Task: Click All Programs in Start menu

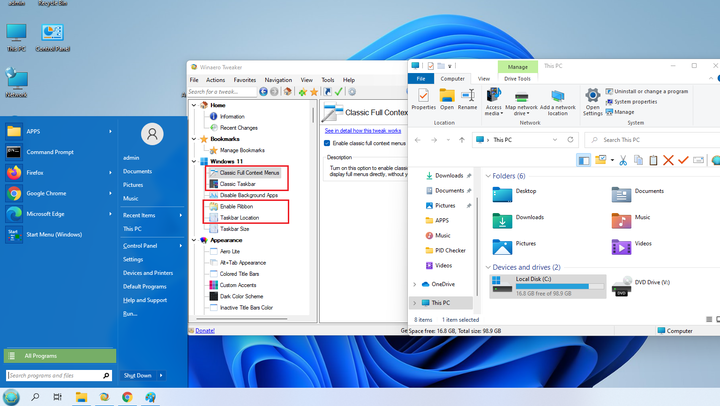Action: click(60, 356)
